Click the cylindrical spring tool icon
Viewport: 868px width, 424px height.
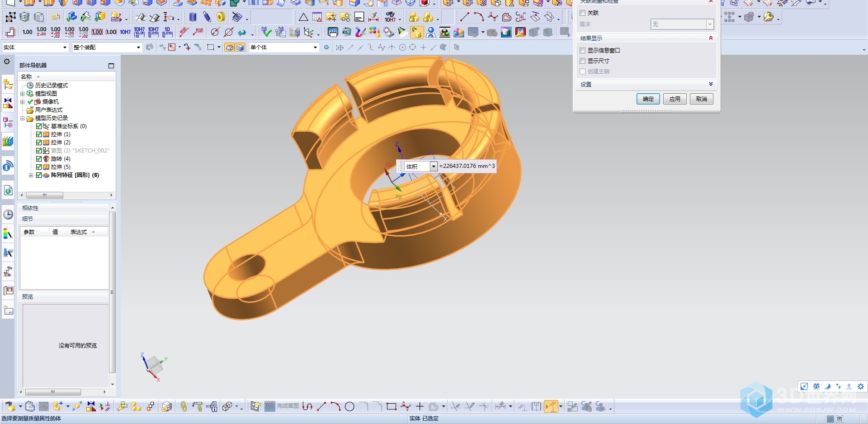pyautogui.click(x=193, y=17)
